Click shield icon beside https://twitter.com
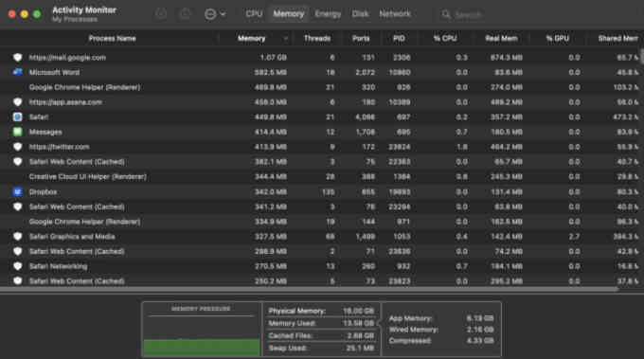Screen dimensions: 644x359 17,147
